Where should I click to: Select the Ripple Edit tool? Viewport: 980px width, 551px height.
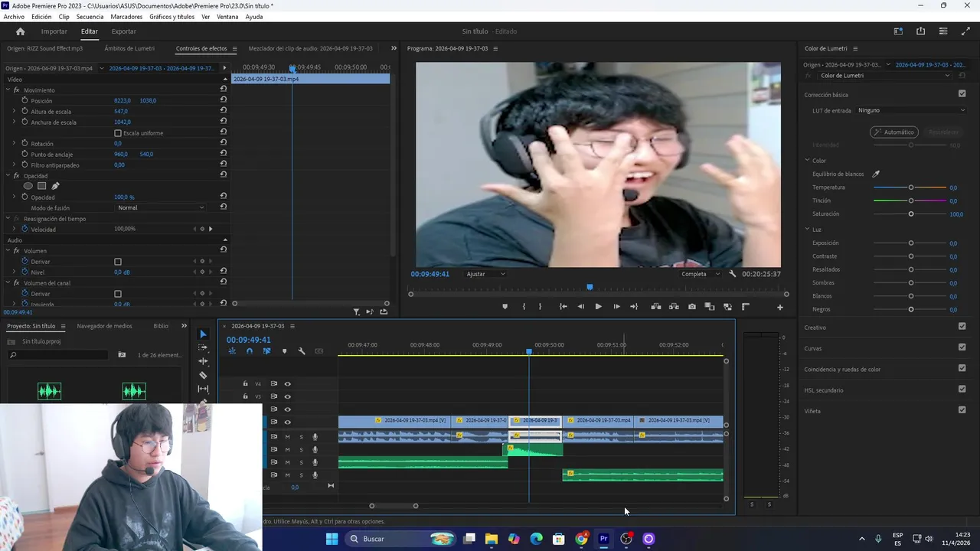pos(203,361)
